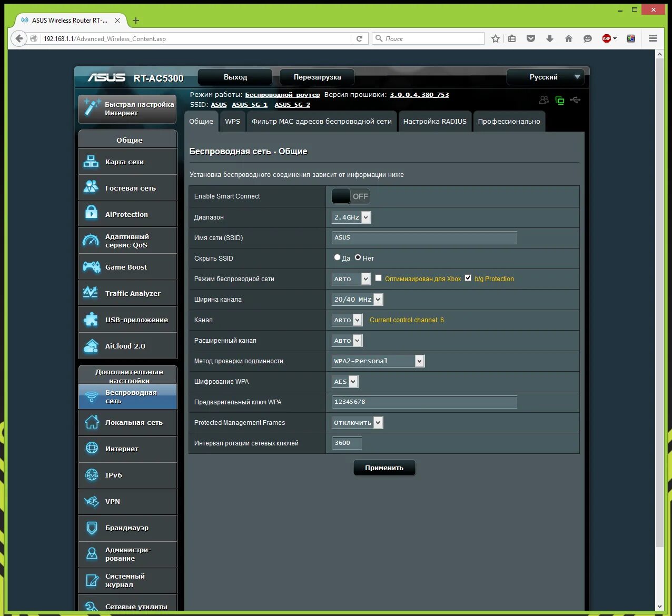Open Шифрование WPA AES dropdown
This screenshot has width=672, height=616.
tap(345, 381)
